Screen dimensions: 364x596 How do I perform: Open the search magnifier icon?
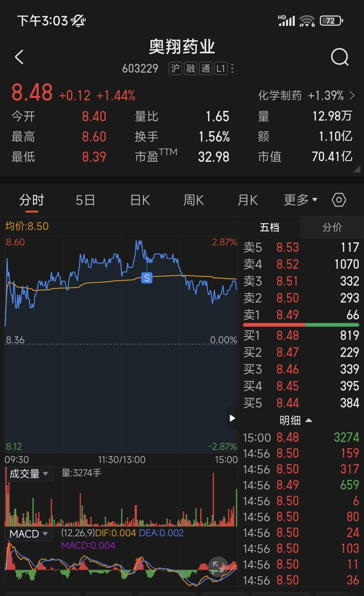click(340, 57)
